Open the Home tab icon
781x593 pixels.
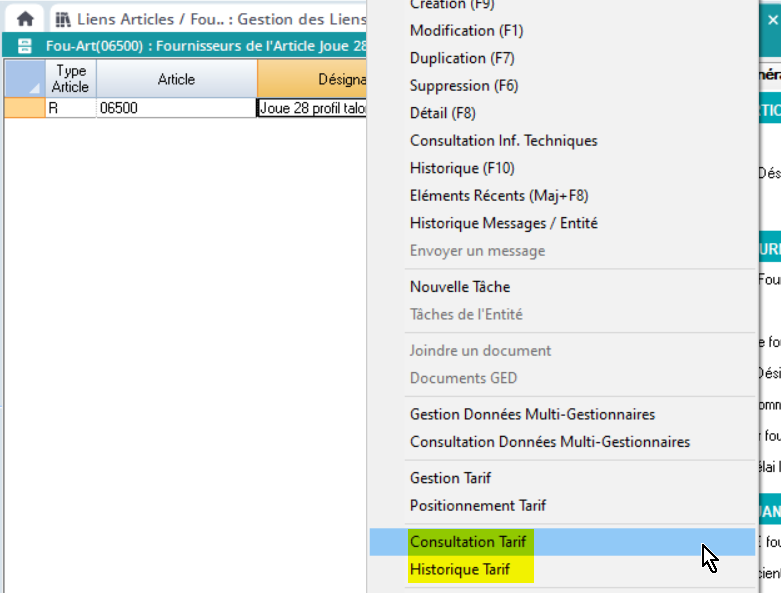(25, 19)
